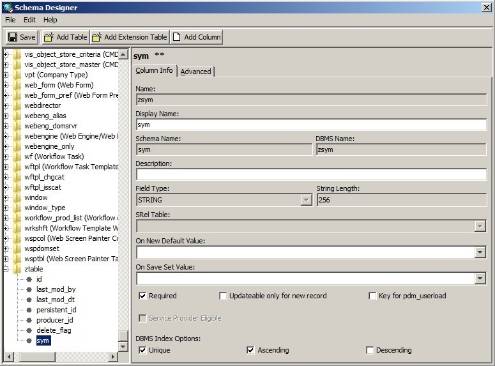Close the Schema Designer window
Viewport: 495px width, 366px height.
[x=487, y=7]
